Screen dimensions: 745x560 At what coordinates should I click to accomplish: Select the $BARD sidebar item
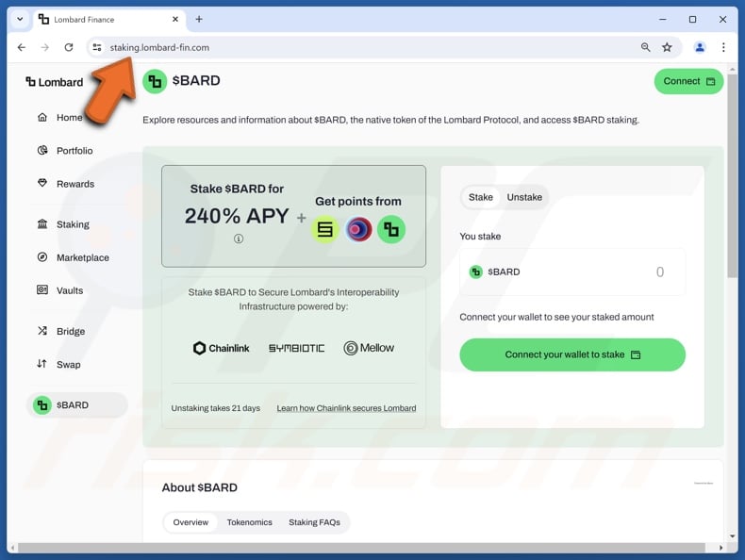coord(77,405)
